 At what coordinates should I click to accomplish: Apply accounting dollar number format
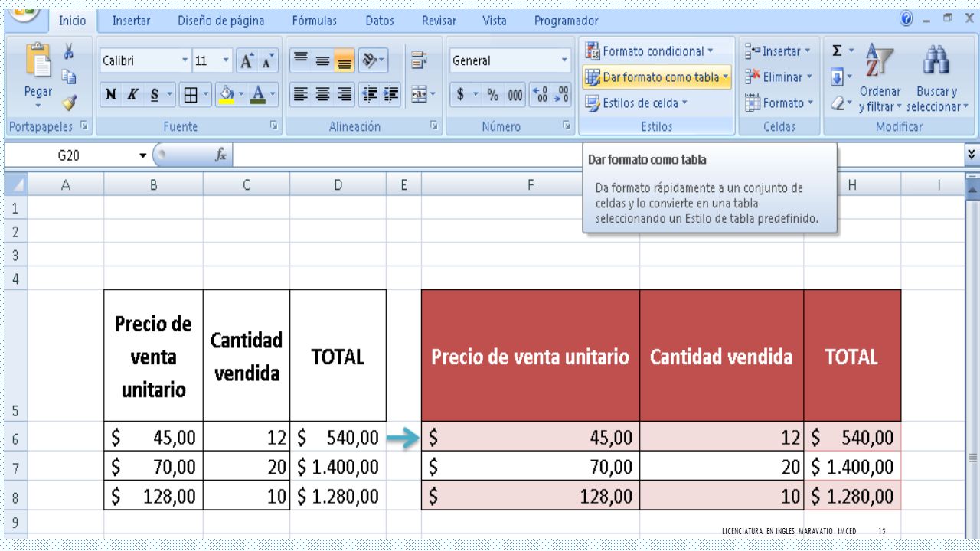click(x=461, y=95)
